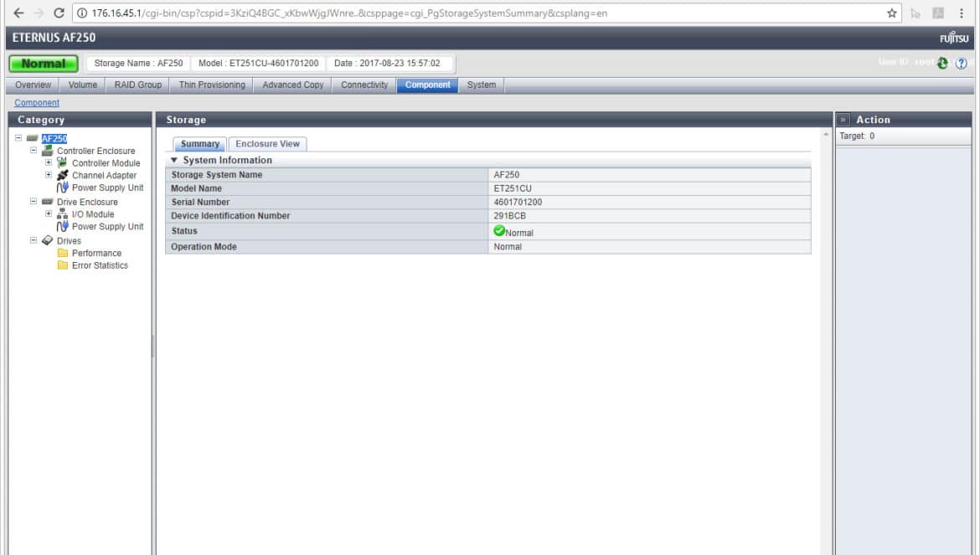Open the Connectivity tab
980x555 pixels.
tap(364, 85)
